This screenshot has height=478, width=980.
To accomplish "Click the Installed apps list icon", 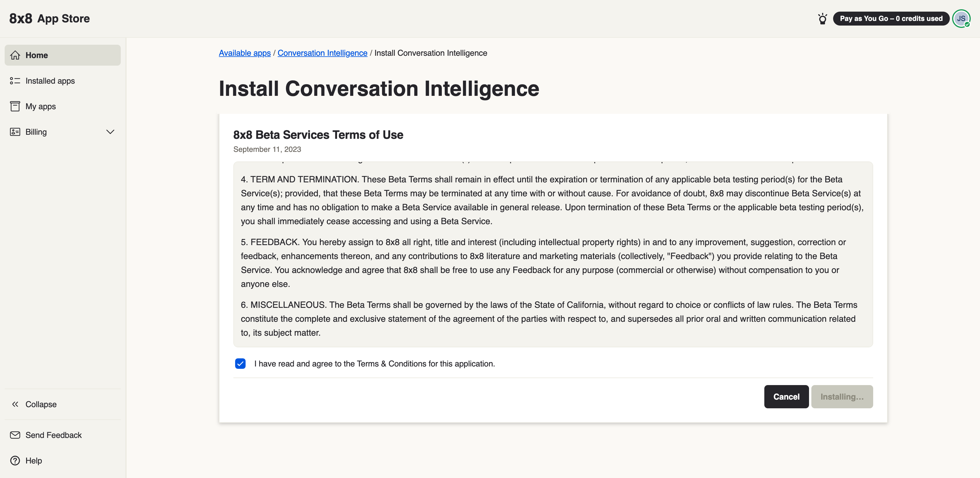I will click(x=15, y=81).
